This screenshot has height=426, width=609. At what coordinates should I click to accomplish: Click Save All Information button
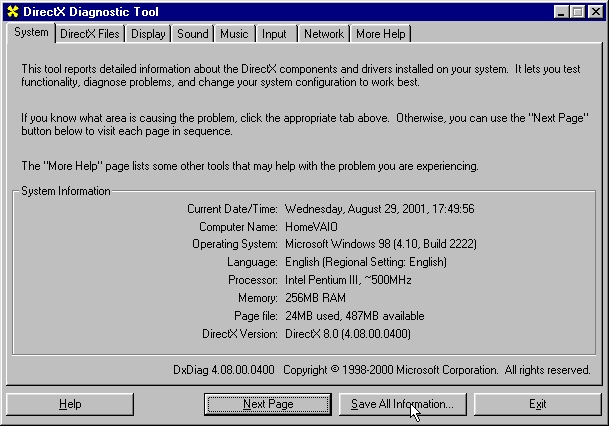point(402,404)
